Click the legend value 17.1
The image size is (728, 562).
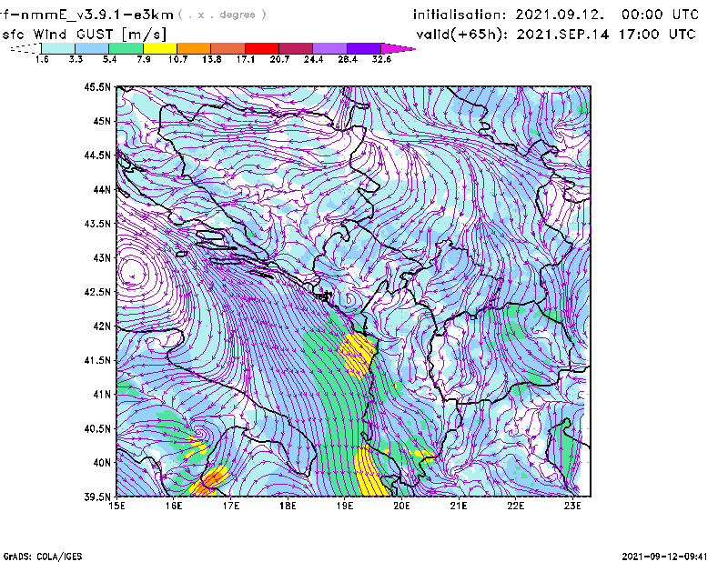click(246, 59)
